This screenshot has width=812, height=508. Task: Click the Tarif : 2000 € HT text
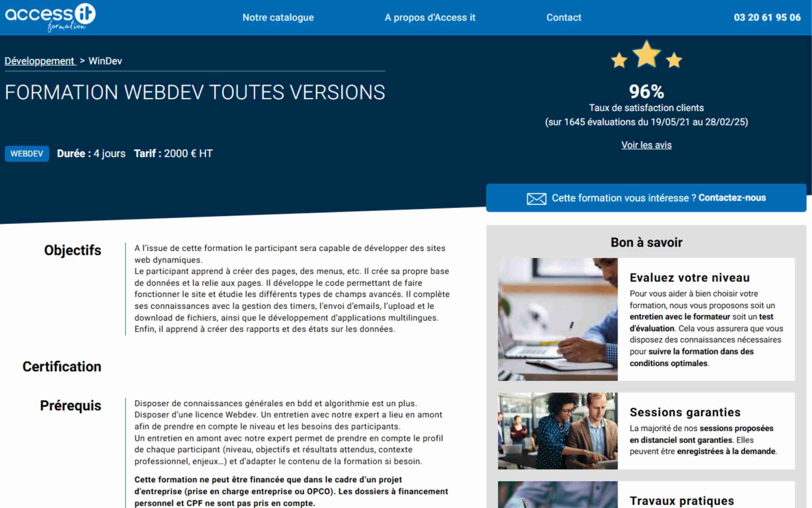click(173, 154)
